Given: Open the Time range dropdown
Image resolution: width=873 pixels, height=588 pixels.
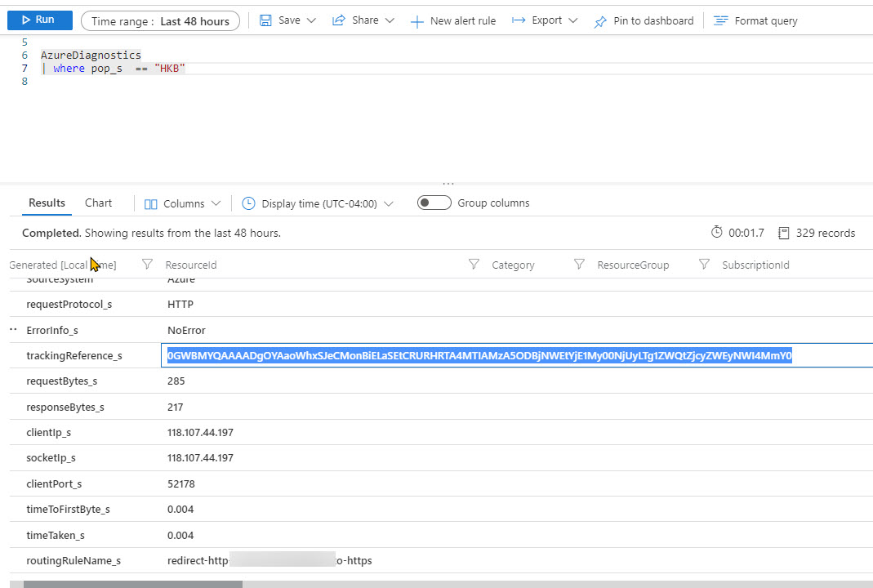Looking at the screenshot, I should click(x=160, y=20).
